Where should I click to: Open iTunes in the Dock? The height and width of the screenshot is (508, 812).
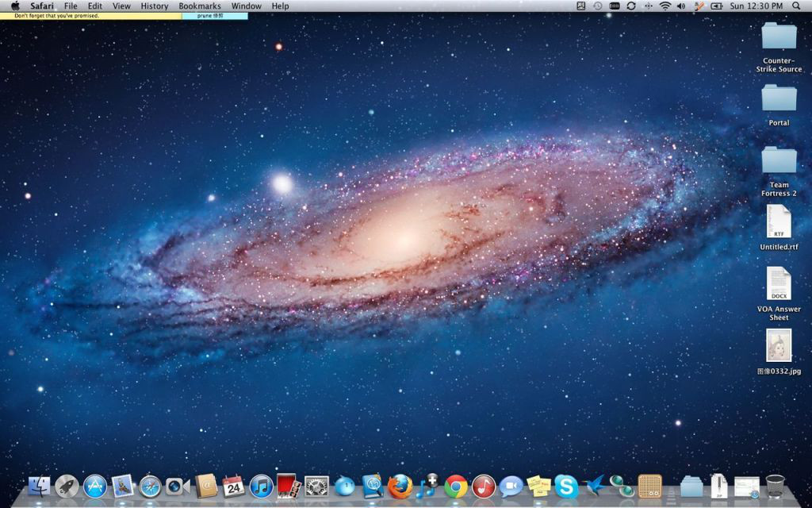261,486
